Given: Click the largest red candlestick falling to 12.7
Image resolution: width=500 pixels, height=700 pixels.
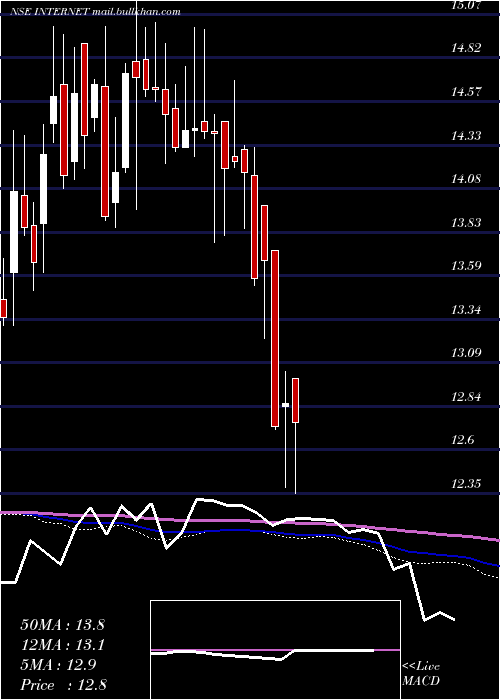Looking at the screenshot, I should [275, 338].
